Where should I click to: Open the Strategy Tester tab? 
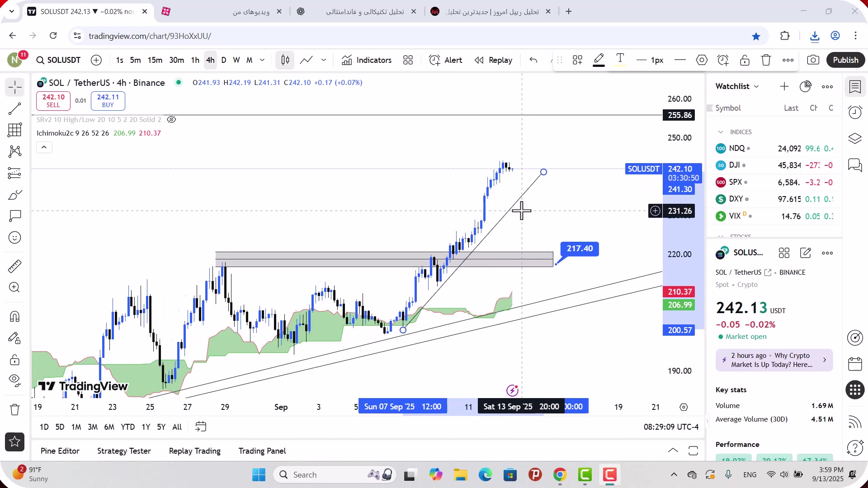point(124,451)
